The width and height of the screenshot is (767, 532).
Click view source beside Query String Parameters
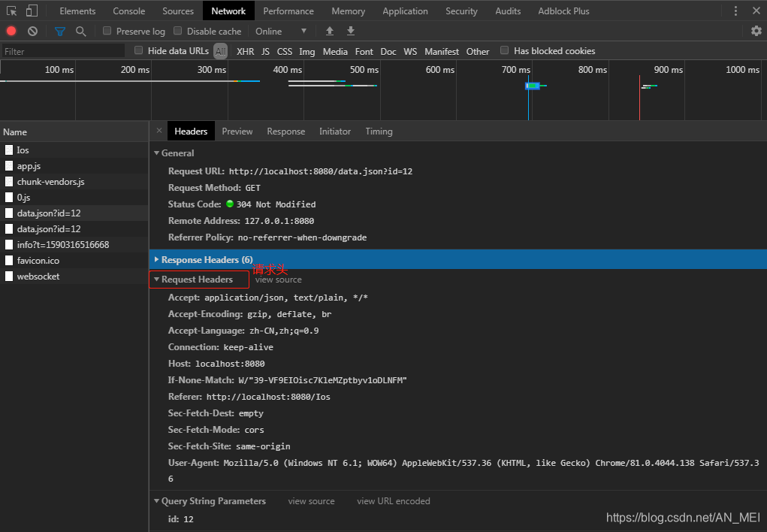coord(311,501)
